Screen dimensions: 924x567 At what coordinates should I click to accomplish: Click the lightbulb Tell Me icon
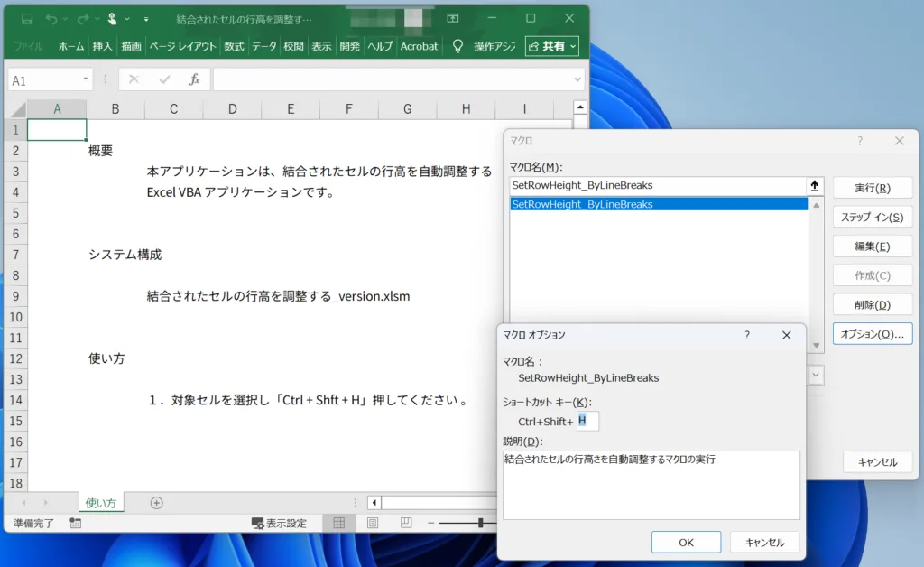tap(457, 46)
